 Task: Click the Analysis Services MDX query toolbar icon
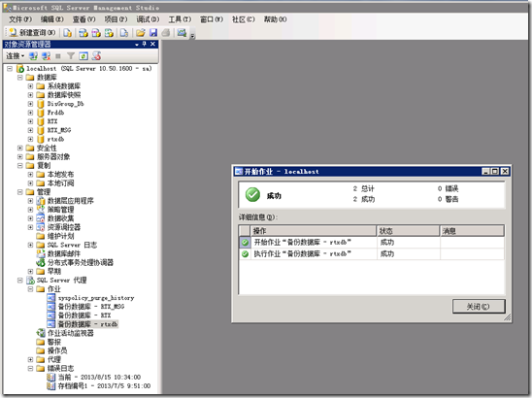point(83,33)
